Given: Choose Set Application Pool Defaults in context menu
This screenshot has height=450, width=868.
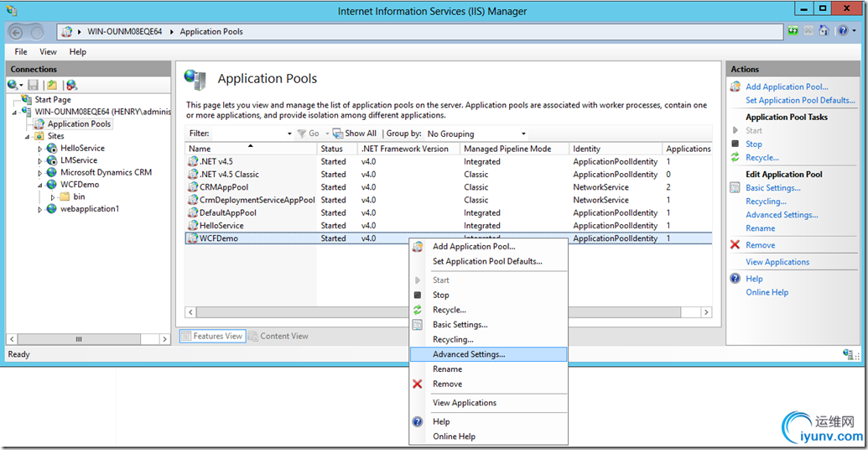Looking at the screenshot, I should pos(488,262).
